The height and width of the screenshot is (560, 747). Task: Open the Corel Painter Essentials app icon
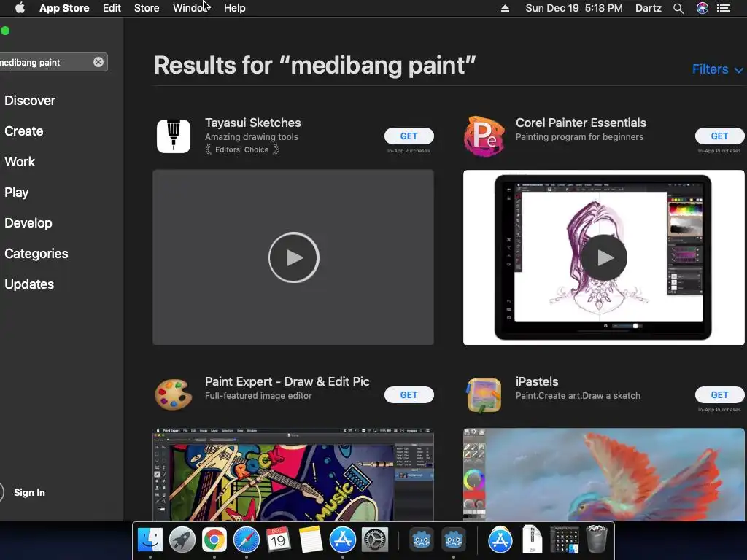pyautogui.click(x=484, y=136)
